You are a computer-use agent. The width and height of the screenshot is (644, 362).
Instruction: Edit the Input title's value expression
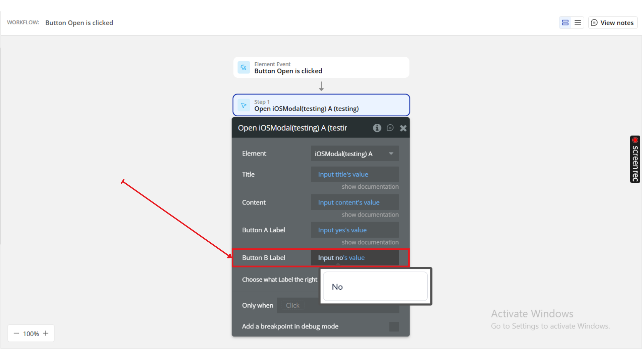[x=343, y=174]
